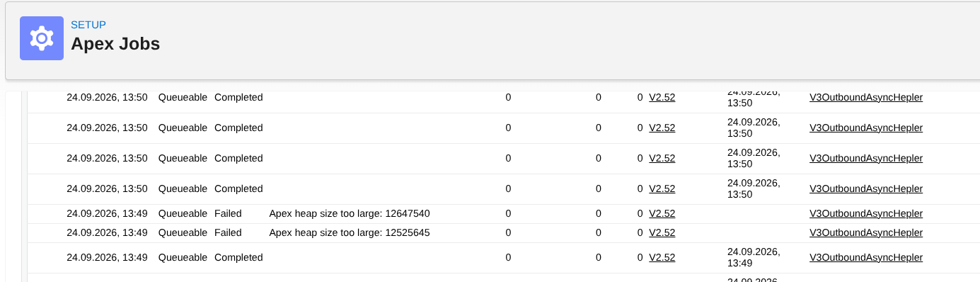Click submitted date of the 12525645 failed job

coord(107,232)
